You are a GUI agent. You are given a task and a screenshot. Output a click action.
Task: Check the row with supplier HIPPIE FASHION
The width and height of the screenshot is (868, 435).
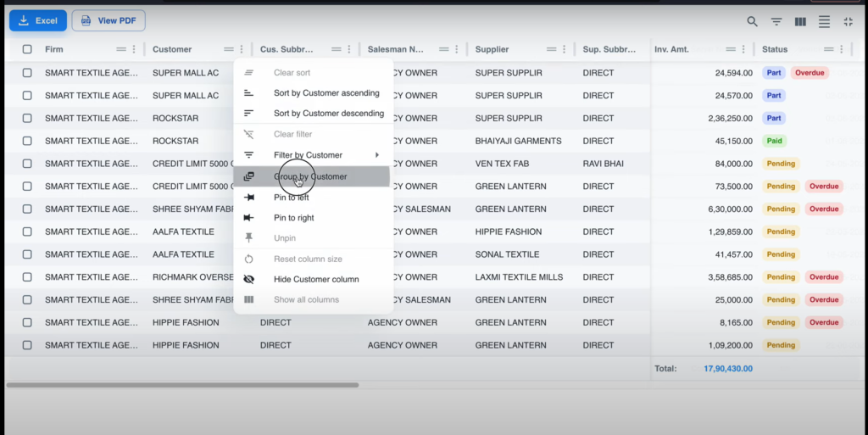pos(27,231)
